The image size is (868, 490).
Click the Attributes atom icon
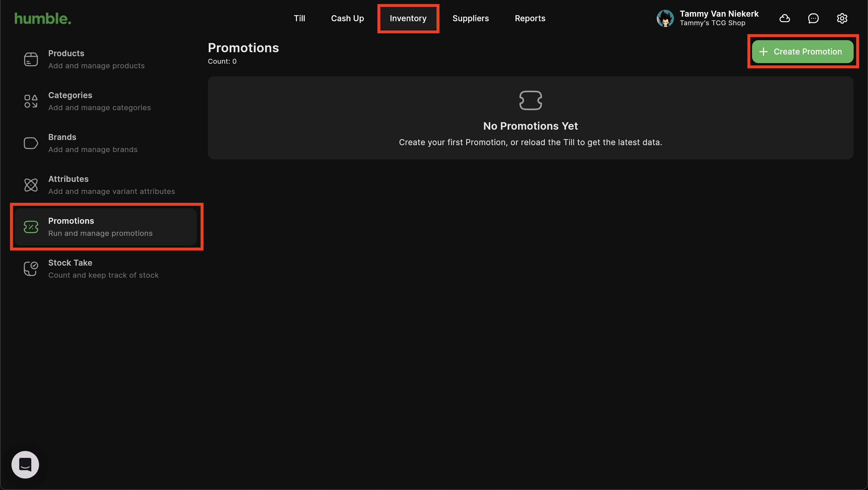31,185
